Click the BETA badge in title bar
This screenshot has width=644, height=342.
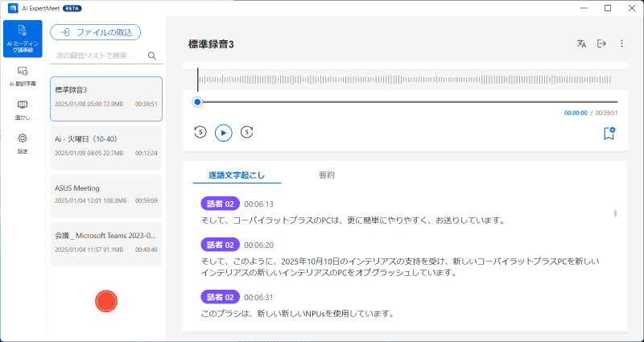click(72, 8)
